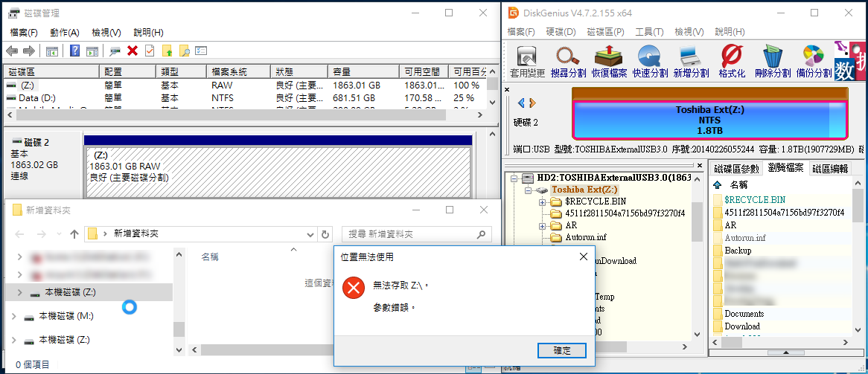Click 容量 column header in Disk Management

point(364,72)
